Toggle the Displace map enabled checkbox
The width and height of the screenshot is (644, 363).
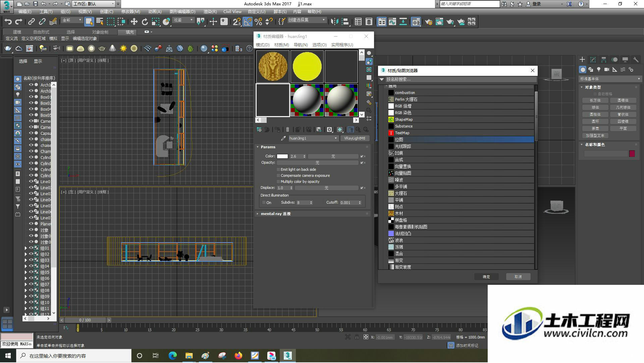[x=362, y=188]
